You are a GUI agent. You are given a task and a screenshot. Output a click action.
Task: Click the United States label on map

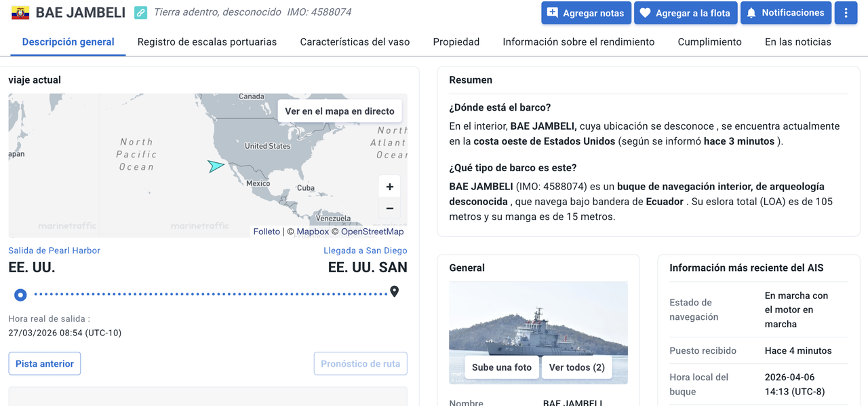pyautogui.click(x=267, y=146)
